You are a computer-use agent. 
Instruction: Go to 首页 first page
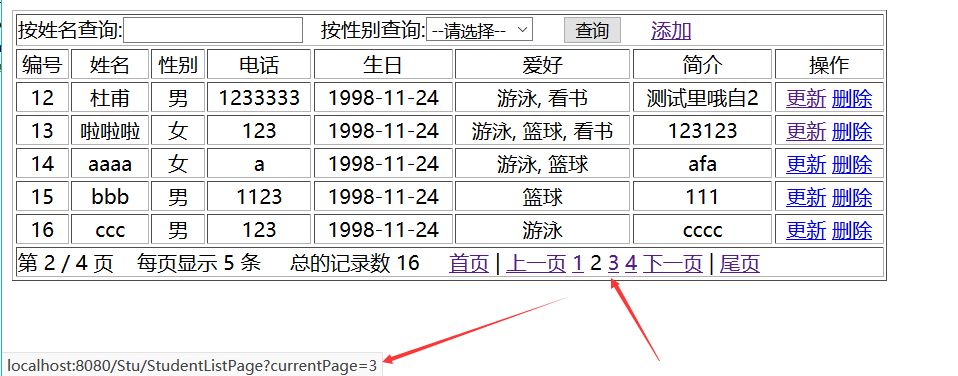point(469,263)
